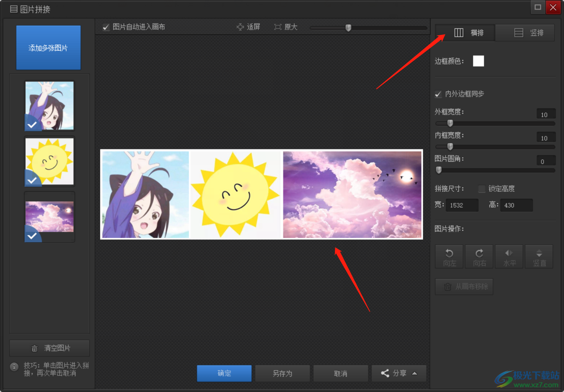Click the 确定 confirm button
This screenshot has width=564, height=392.
coord(224,374)
